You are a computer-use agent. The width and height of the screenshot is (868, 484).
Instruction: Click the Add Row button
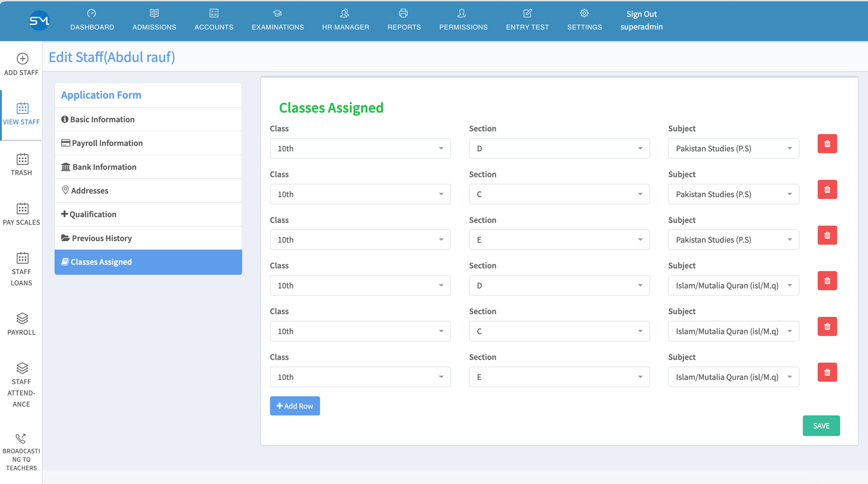point(295,406)
